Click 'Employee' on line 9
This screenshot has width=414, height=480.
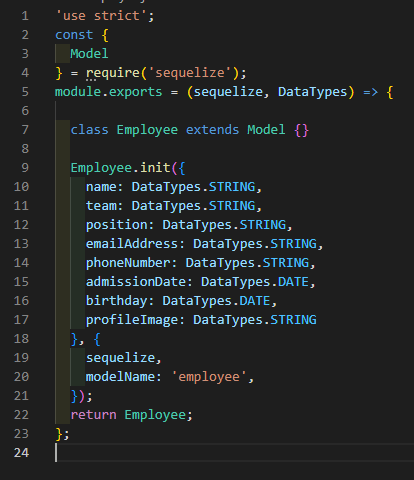(101, 168)
